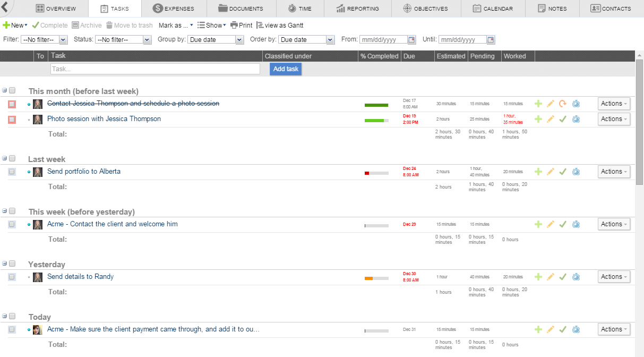
Task: Click timer icon for Acme - Contact the client task
Action: pyautogui.click(x=576, y=224)
